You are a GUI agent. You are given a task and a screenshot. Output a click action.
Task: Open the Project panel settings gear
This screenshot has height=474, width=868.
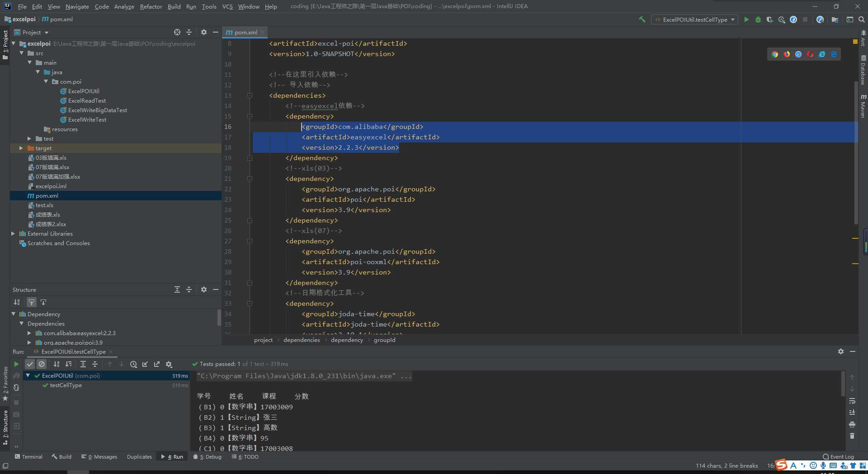point(204,32)
